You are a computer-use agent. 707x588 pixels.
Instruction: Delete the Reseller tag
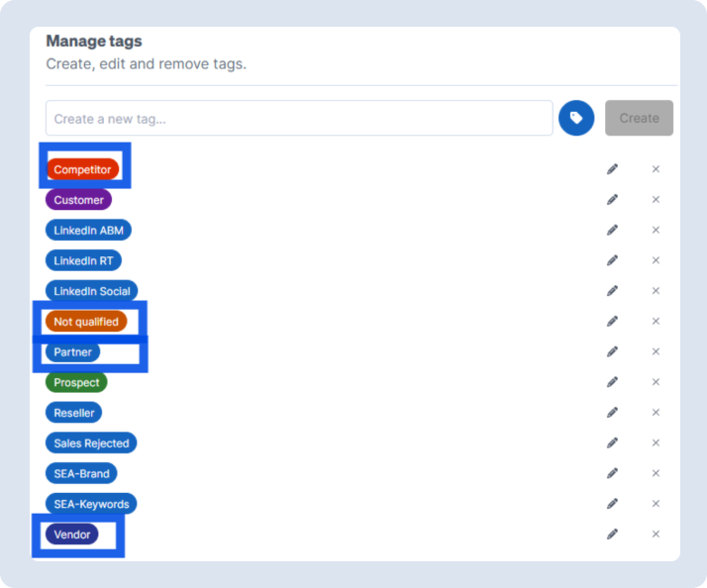coord(656,412)
